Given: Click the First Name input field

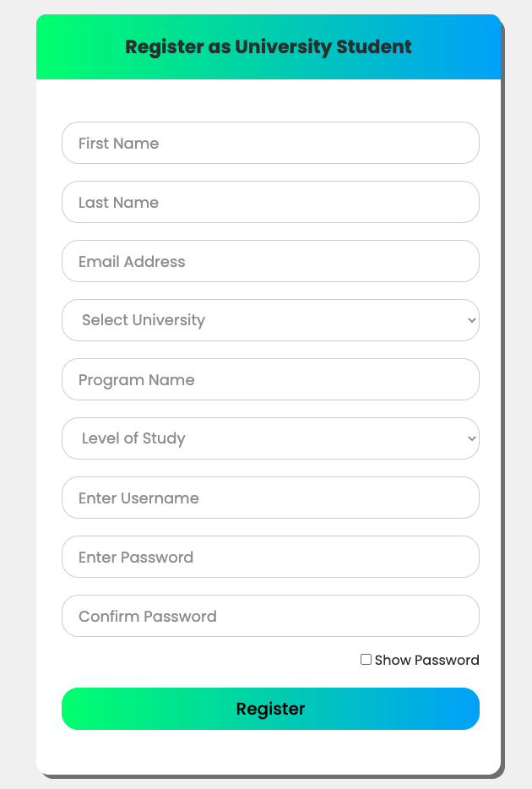Looking at the screenshot, I should 270,143.
